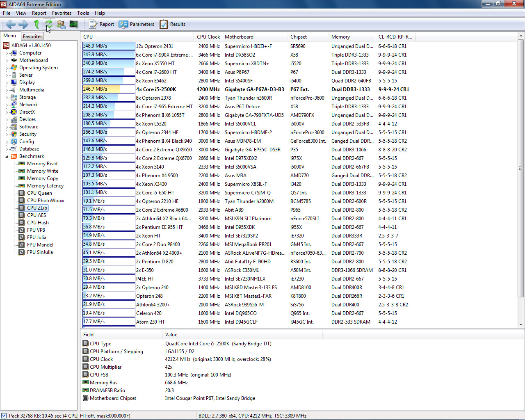Open the File menu
The image size is (525, 420).
tap(7, 13)
